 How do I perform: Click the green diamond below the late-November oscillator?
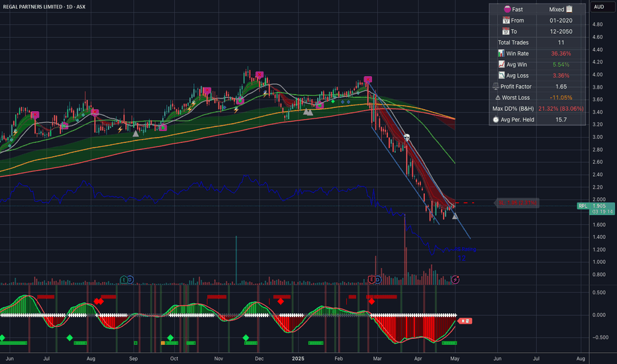click(246, 338)
